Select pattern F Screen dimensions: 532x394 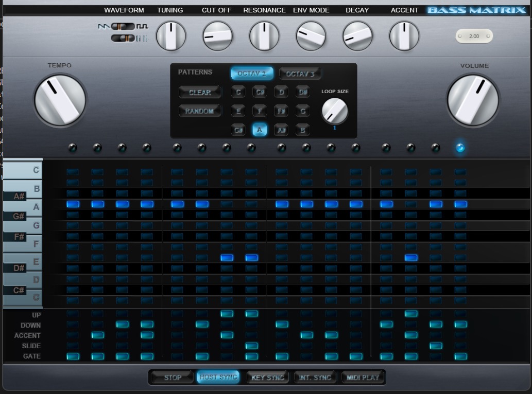click(x=260, y=111)
